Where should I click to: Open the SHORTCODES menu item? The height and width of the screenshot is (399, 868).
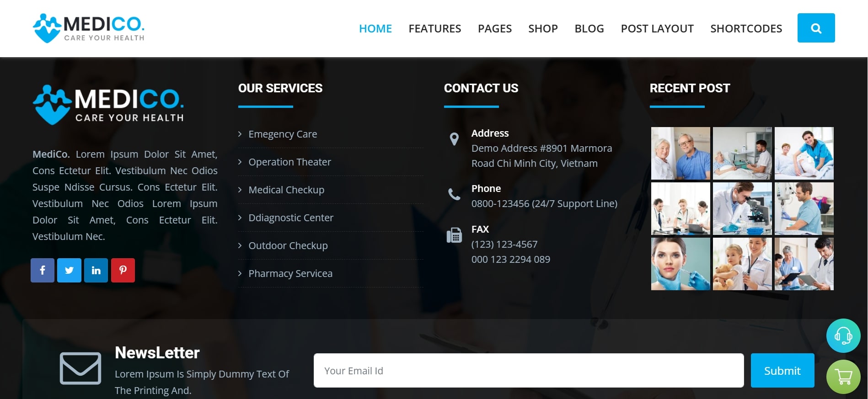[746, 28]
